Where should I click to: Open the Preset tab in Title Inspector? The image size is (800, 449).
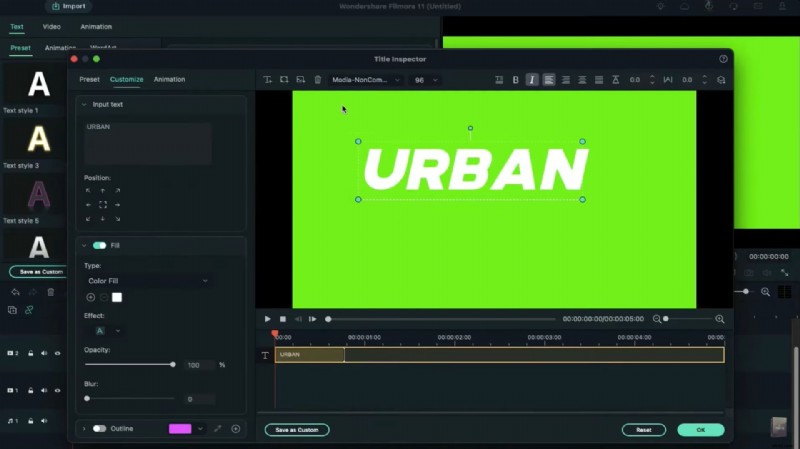[x=89, y=79]
